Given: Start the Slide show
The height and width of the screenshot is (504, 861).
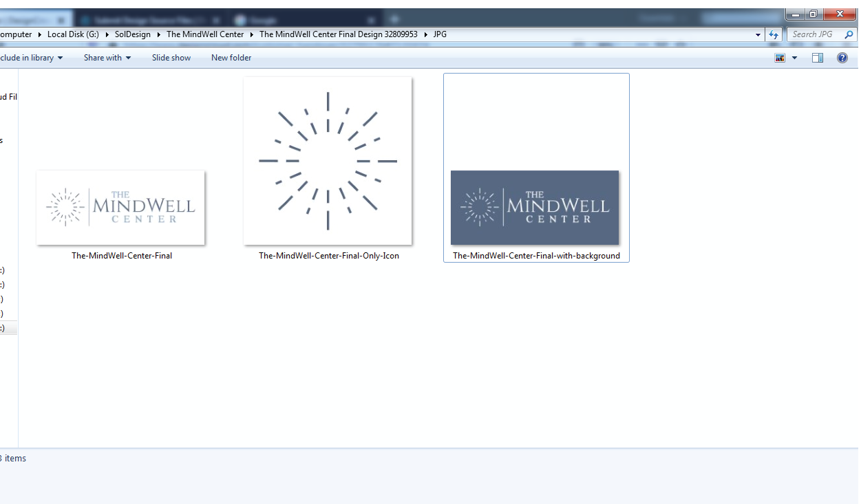Looking at the screenshot, I should [171, 58].
